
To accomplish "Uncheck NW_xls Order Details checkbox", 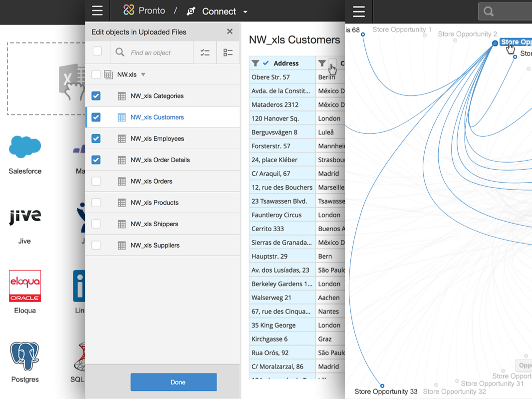I will click(96, 160).
